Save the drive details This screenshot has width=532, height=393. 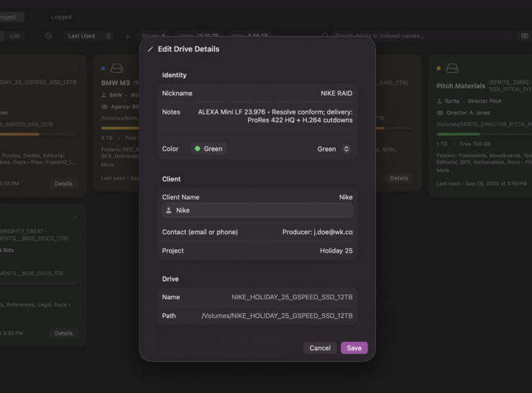tap(354, 348)
